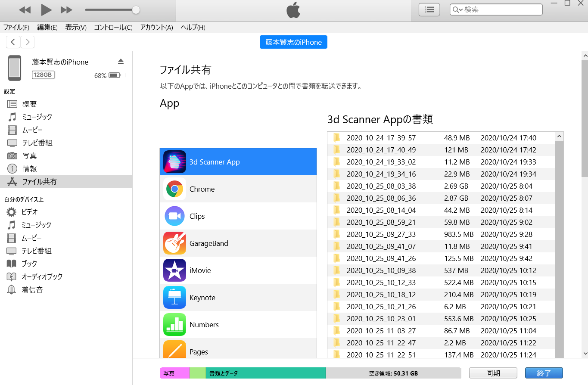
Task: Click the rewind playback button
Action: click(25, 9)
